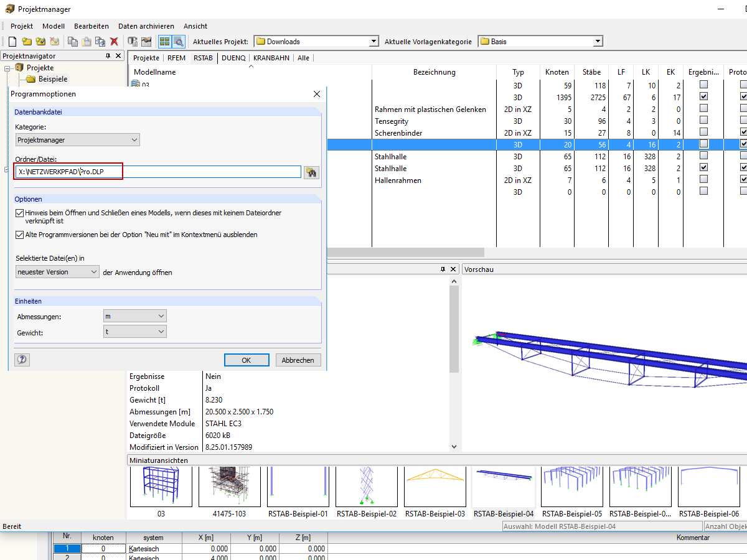The height and width of the screenshot is (560, 747).
Task: Toggle Ergebnisse checkbox in highlighted 56 Stäbe row
Action: click(x=703, y=144)
